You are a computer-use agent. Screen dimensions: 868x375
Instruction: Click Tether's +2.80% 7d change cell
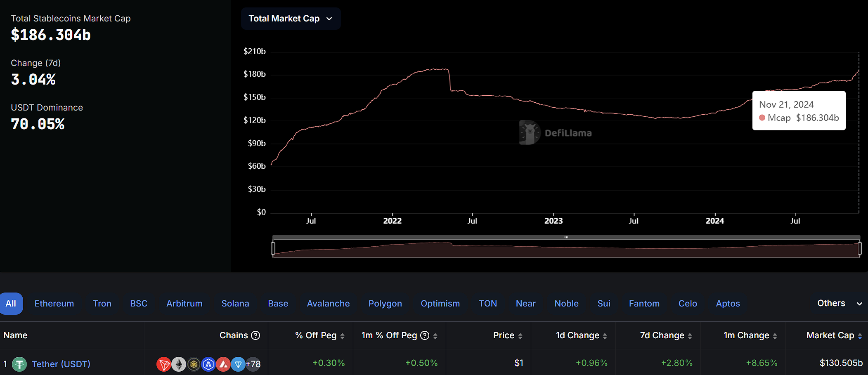point(677,363)
